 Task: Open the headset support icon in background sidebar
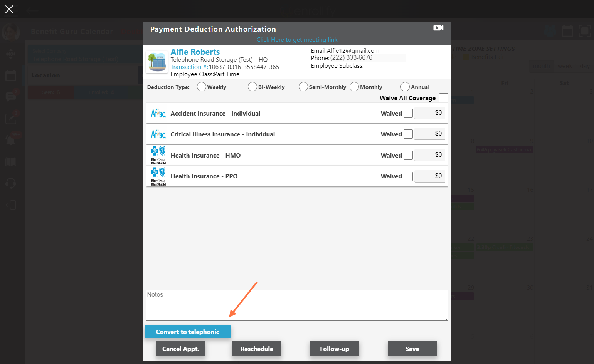[x=11, y=183]
